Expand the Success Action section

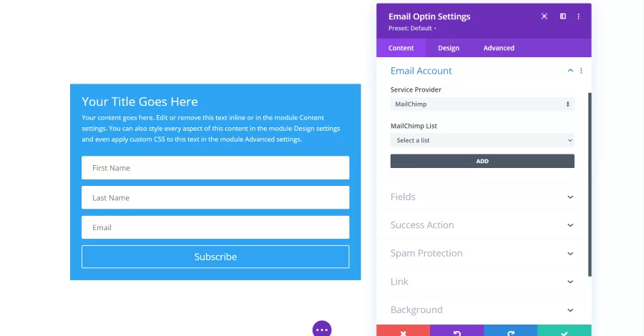(x=482, y=224)
